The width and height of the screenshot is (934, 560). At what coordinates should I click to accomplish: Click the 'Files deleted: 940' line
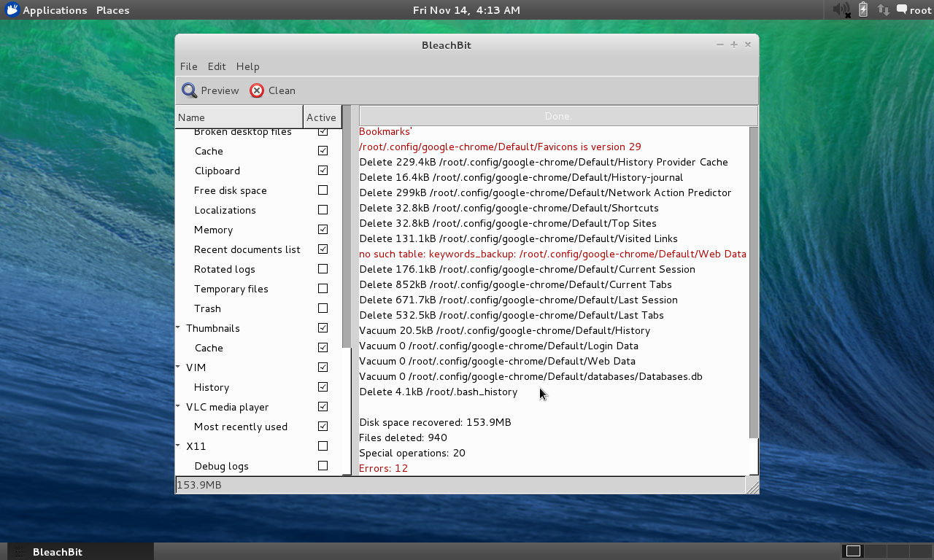403,437
